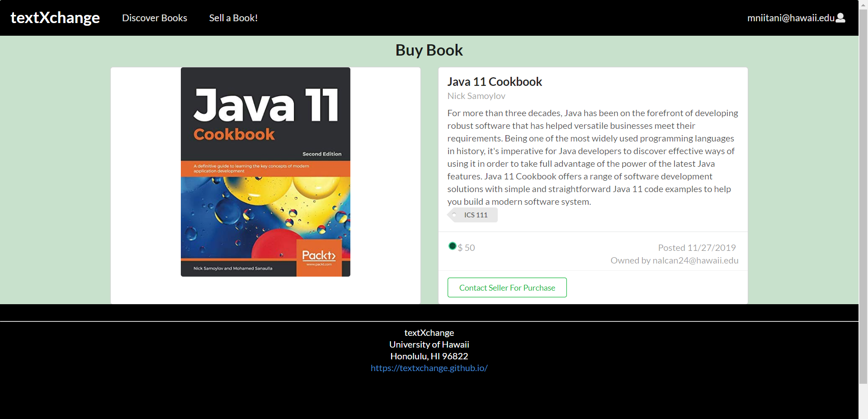The image size is (868, 419).
Task: Click the ICS 111 course tag
Action: pyautogui.click(x=473, y=215)
